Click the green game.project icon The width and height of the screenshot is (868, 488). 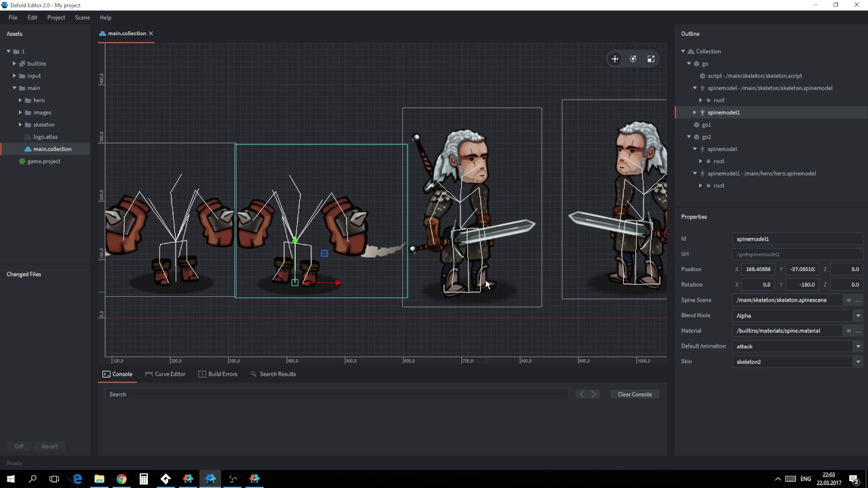pyautogui.click(x=22, y=161)
